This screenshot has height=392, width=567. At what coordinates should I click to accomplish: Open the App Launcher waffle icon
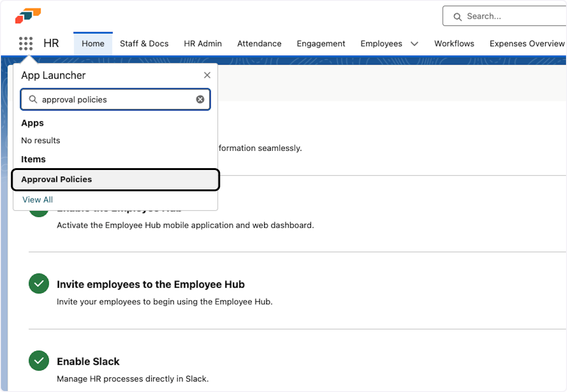pyautogui.click(x=26, y=43)
